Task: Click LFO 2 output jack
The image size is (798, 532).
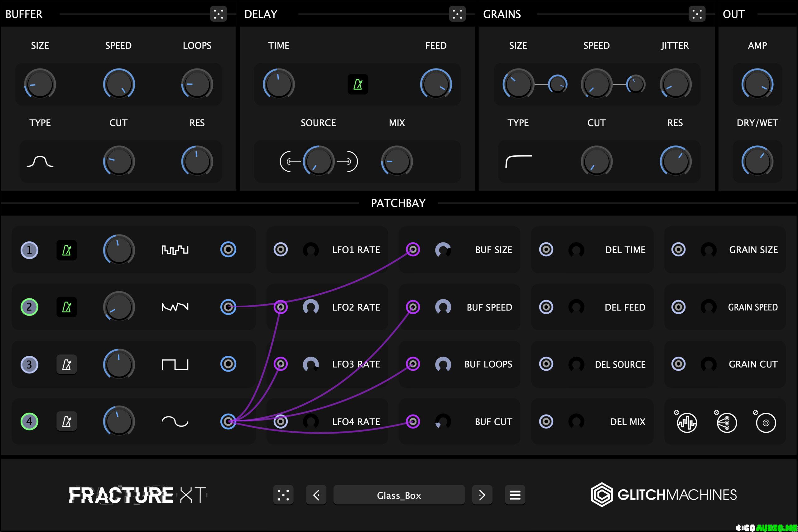Action: pos(228,307)
